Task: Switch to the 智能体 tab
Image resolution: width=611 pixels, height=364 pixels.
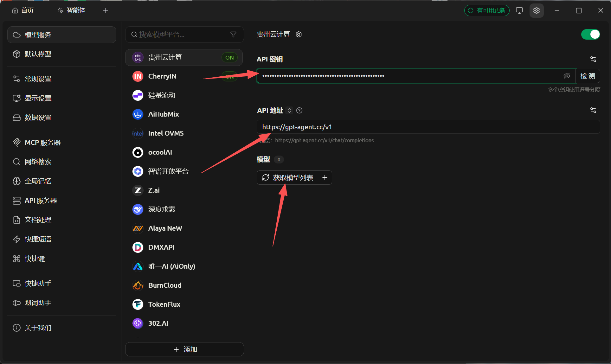Action: [x=72, y=10]
